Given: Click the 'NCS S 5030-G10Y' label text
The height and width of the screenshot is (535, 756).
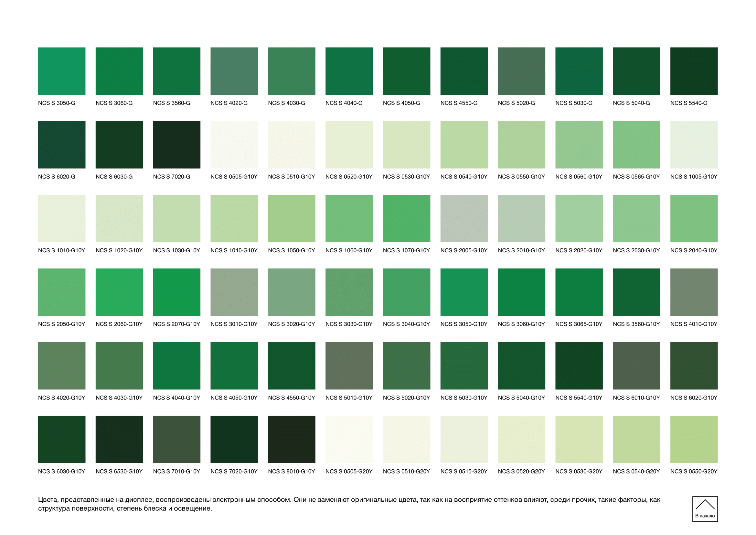Looking at the screenshot, I should click(464, 398).
